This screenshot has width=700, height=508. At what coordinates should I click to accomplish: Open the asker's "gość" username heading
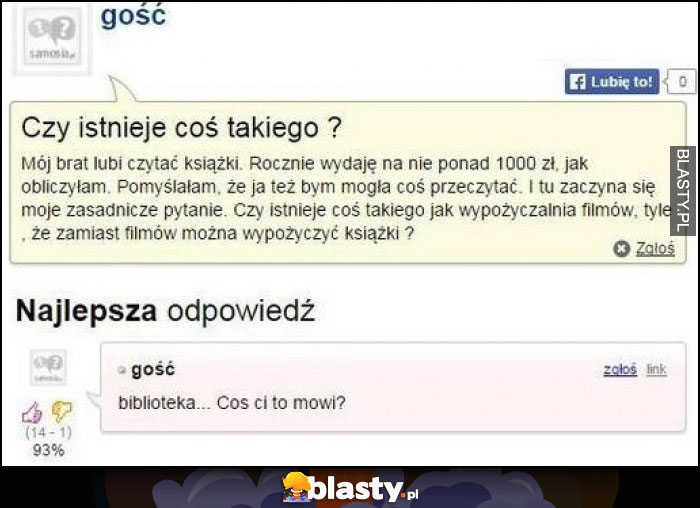[x=133, y=17]
